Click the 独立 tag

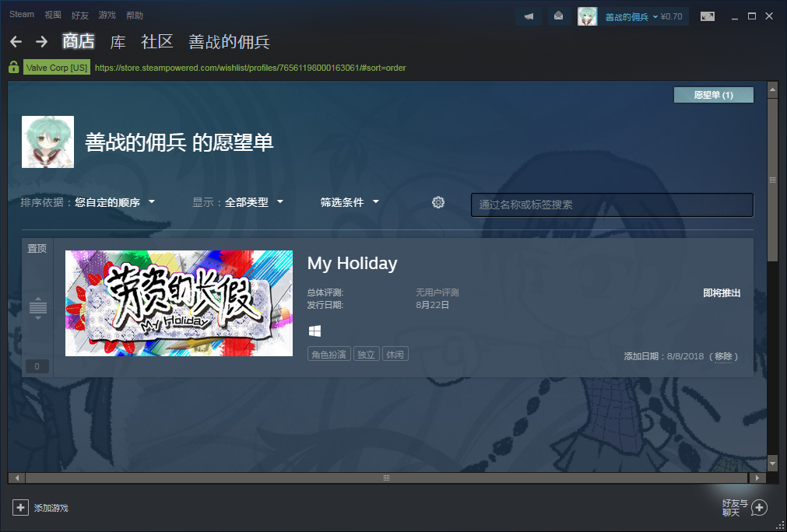point(367,354)
